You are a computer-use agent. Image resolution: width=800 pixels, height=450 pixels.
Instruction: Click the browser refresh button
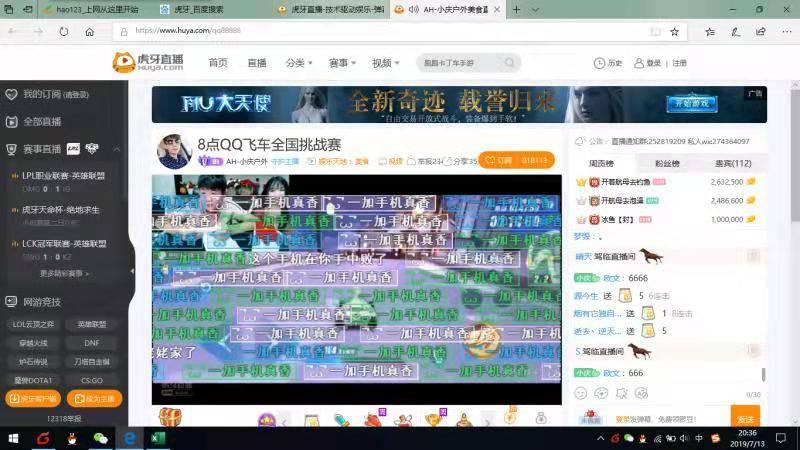(63, 32)
